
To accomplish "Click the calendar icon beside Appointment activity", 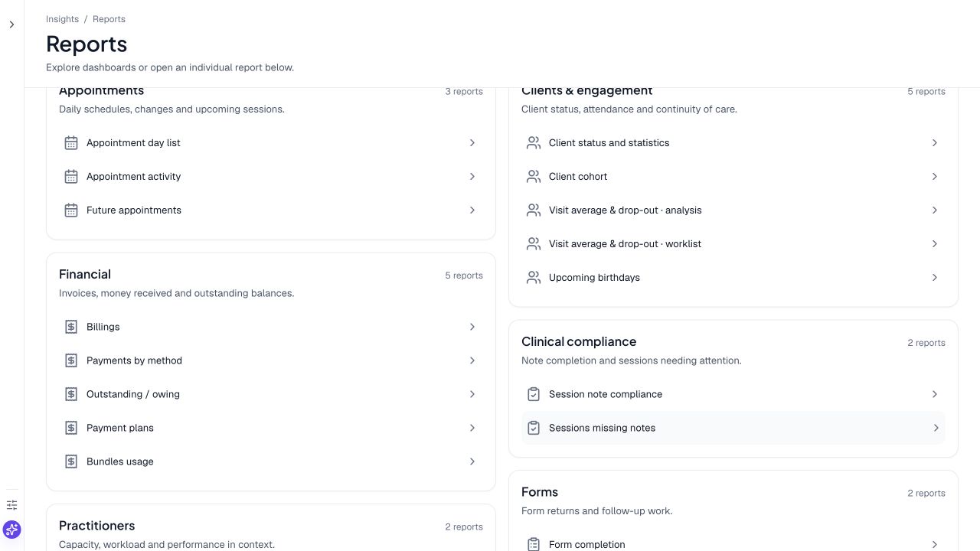I will 71,177.
